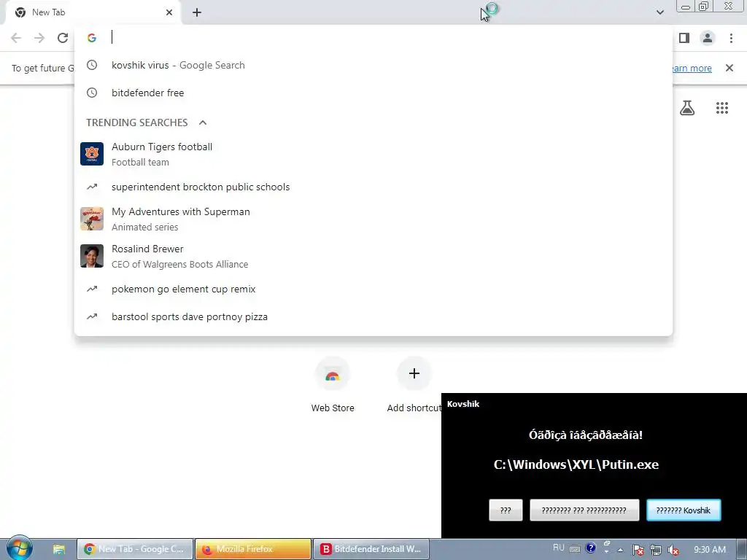This screenshot has width=747, height=560.
Task: Click the muted volume speaker icon
Action: [x=673, y=550]
